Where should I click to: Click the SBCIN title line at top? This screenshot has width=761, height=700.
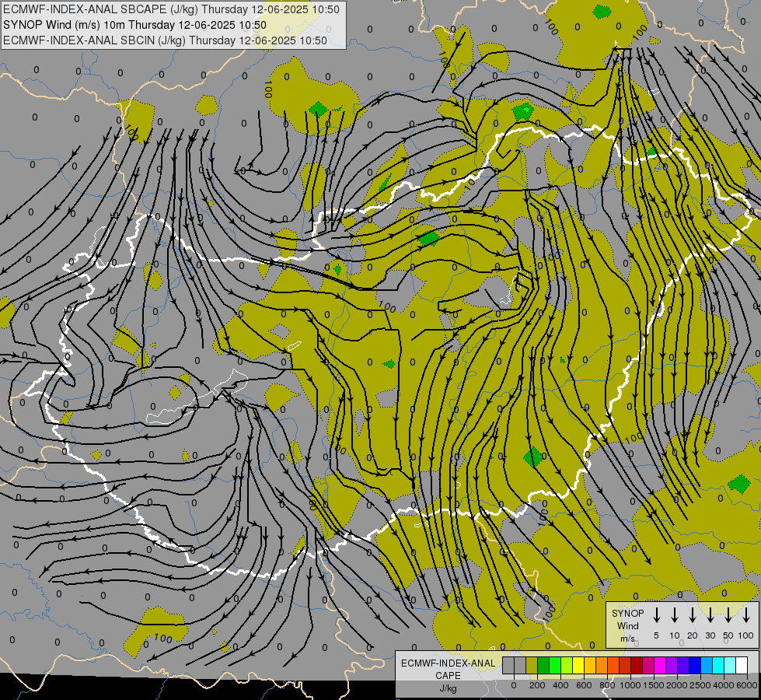tap(165, 40)
